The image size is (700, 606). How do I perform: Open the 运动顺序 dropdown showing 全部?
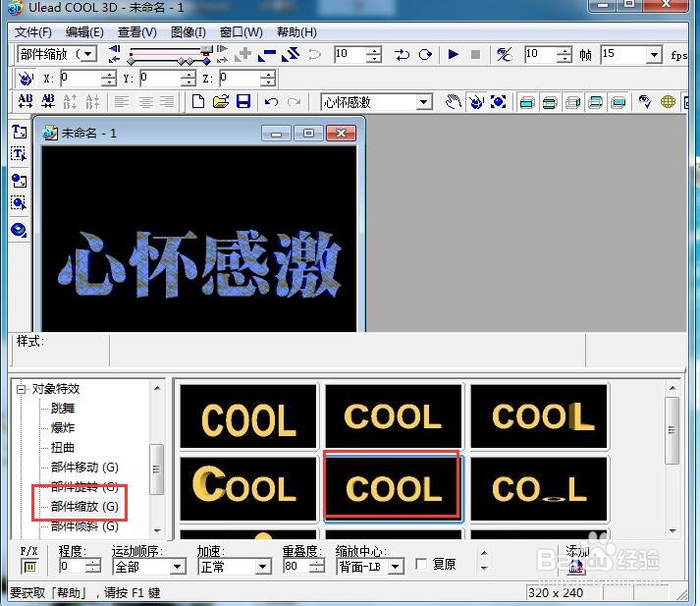coord(178,567)
